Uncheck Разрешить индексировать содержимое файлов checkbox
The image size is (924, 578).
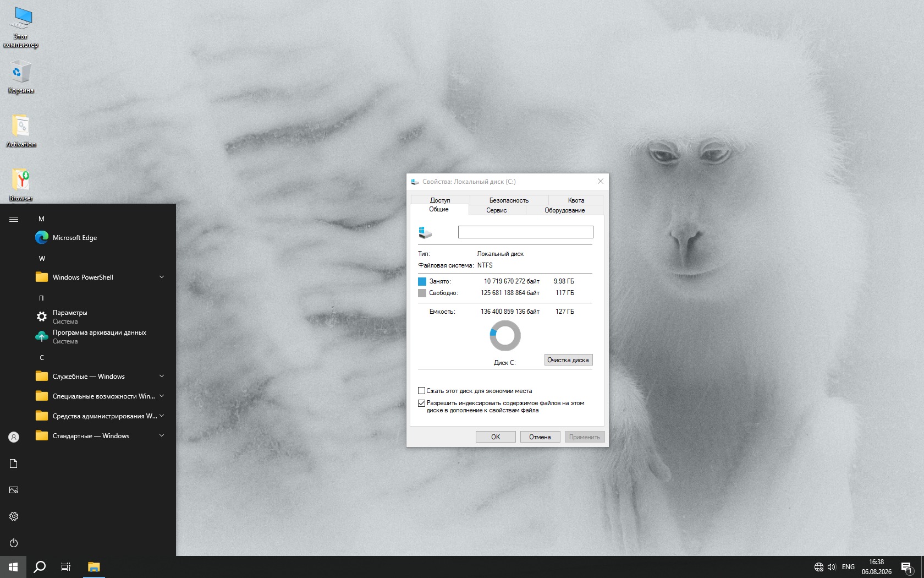(422, 403)
